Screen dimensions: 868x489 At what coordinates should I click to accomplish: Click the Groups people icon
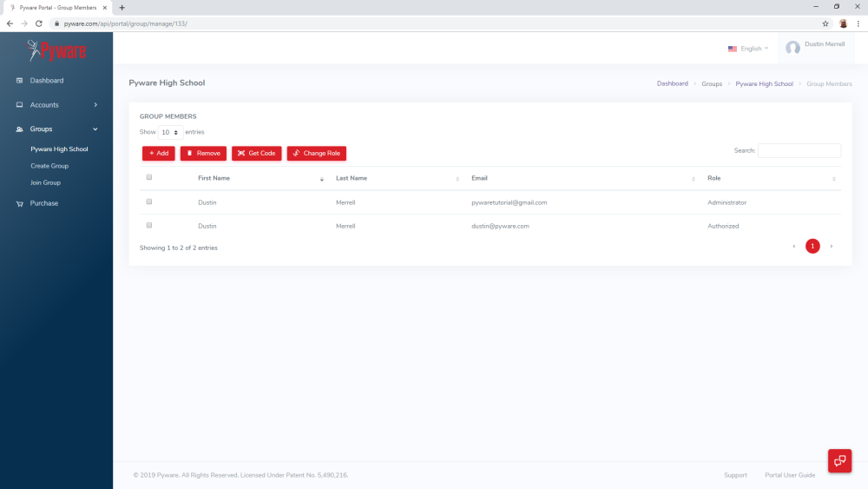(x=19, y=129)
